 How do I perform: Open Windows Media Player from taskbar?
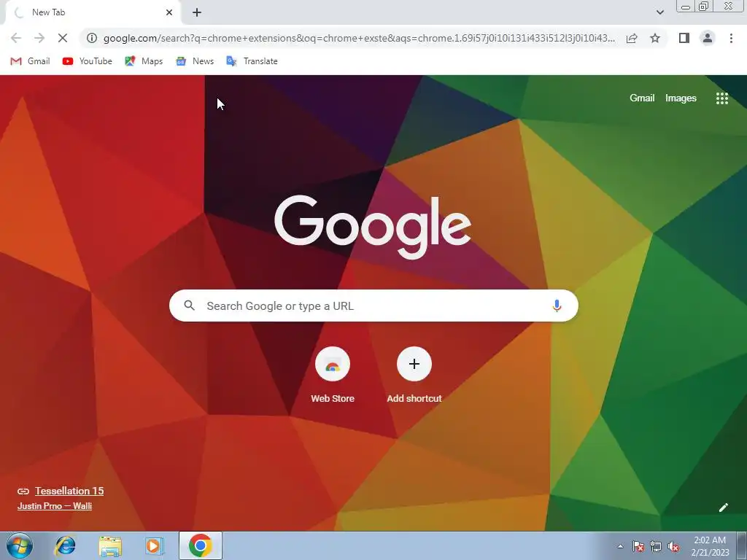[x=155, y=545]
